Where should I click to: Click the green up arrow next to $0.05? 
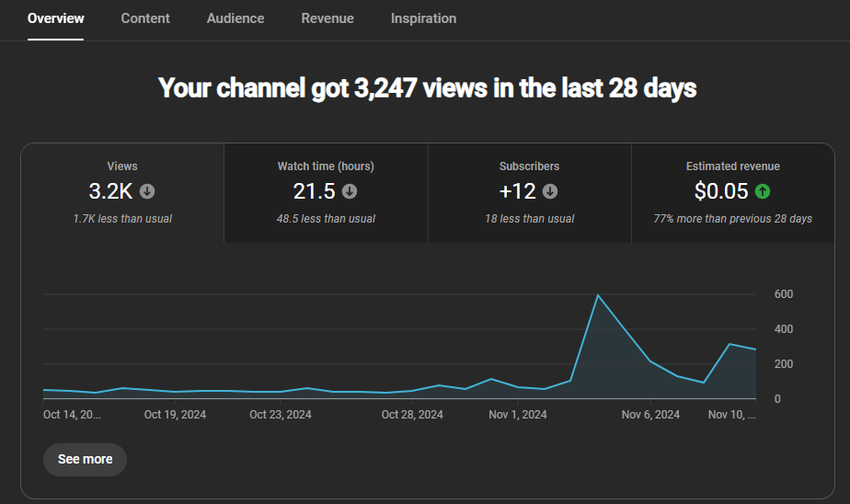tap(762, 191)
